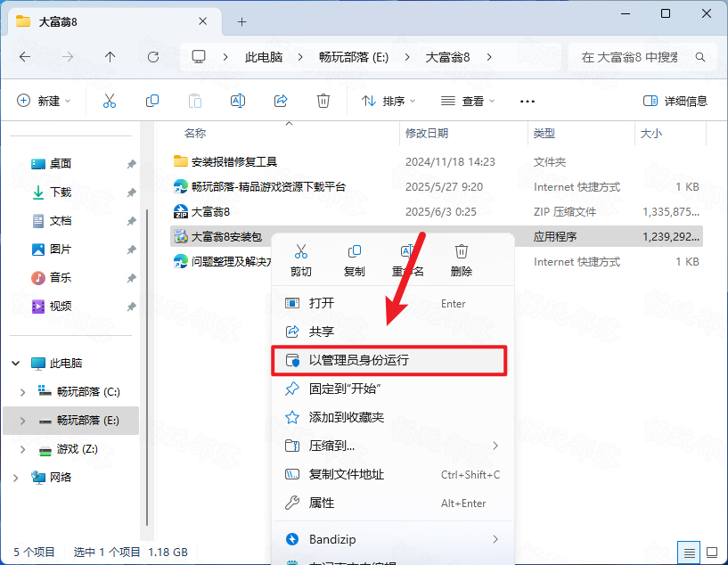Open the 查看 view dropdown
This screenshot has height=565, width=728.
point(468,101)
